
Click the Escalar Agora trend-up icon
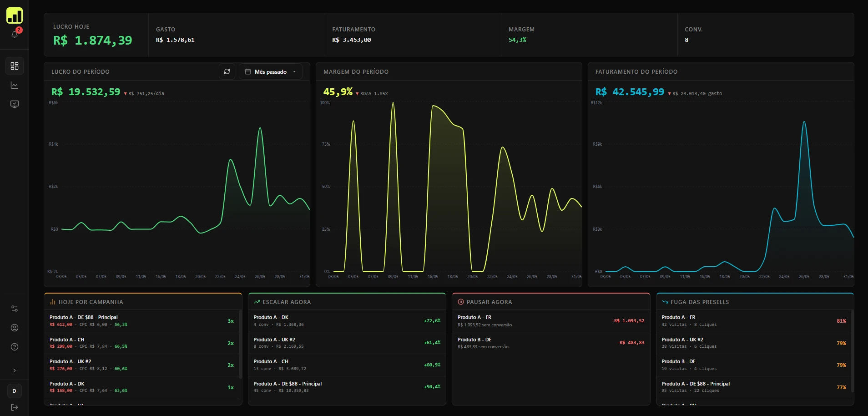[257, 302]
